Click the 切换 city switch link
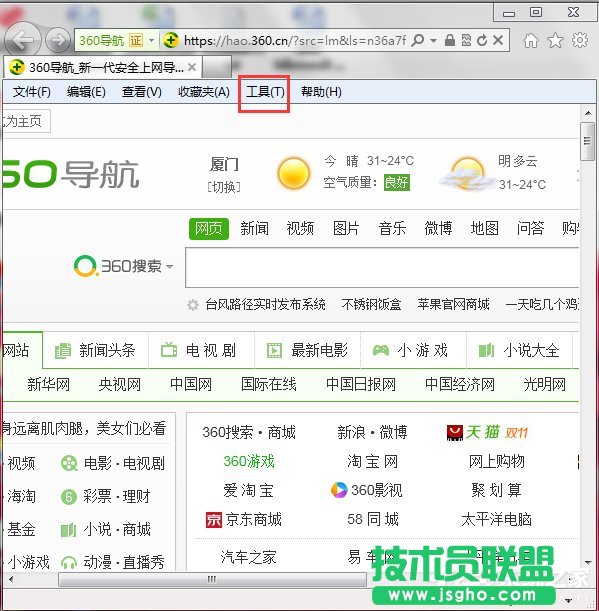The width and height of the screenshot is (599, 611). click(x=224, y=187)
